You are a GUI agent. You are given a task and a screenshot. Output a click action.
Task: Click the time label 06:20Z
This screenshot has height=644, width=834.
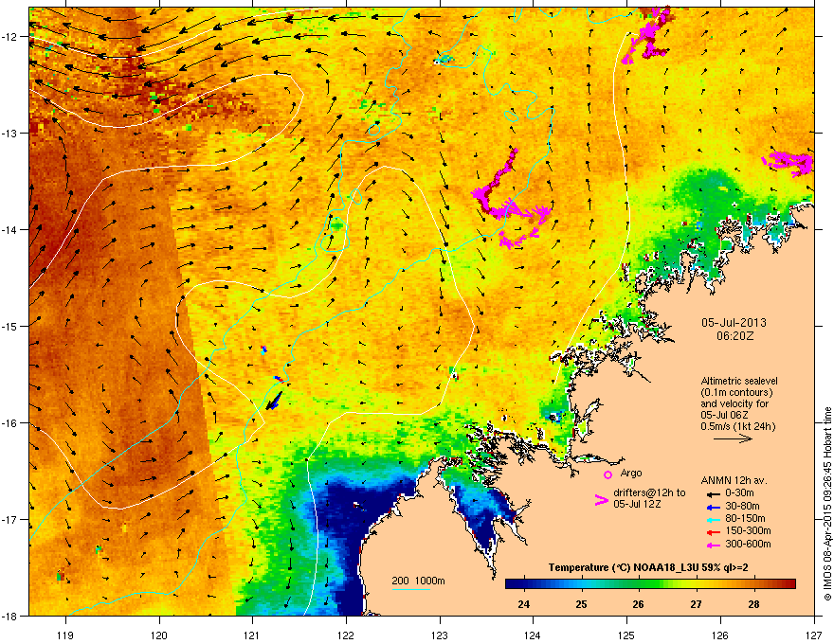734,336
